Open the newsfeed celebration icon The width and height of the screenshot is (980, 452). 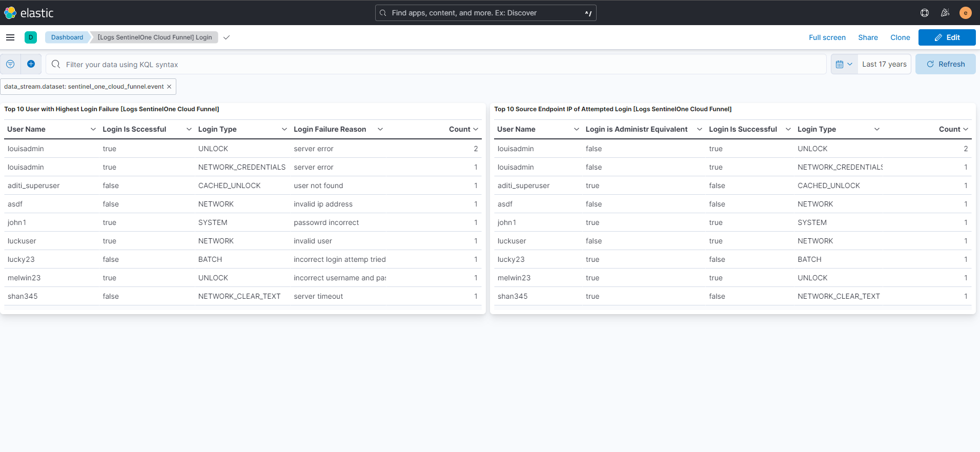click(x=945, y=13)
